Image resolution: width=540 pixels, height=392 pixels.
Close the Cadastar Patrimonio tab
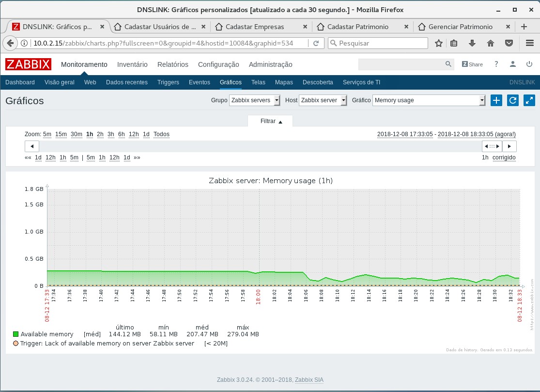406,27
